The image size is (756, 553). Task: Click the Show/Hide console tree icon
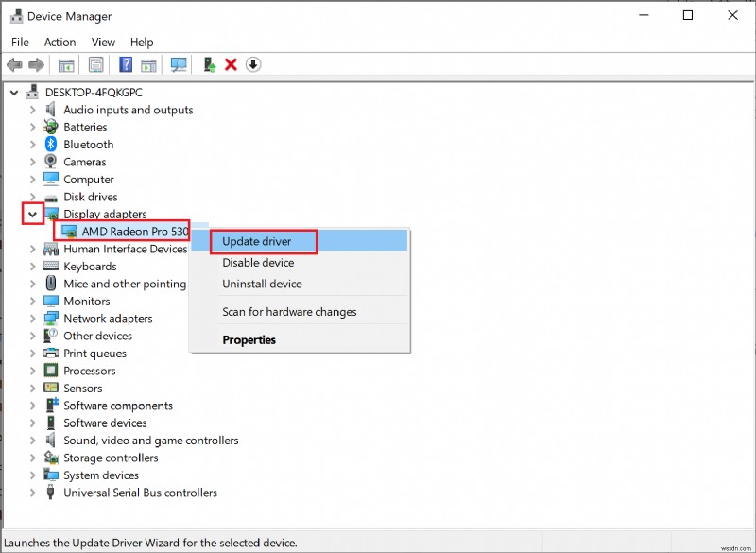pos(66,64)
